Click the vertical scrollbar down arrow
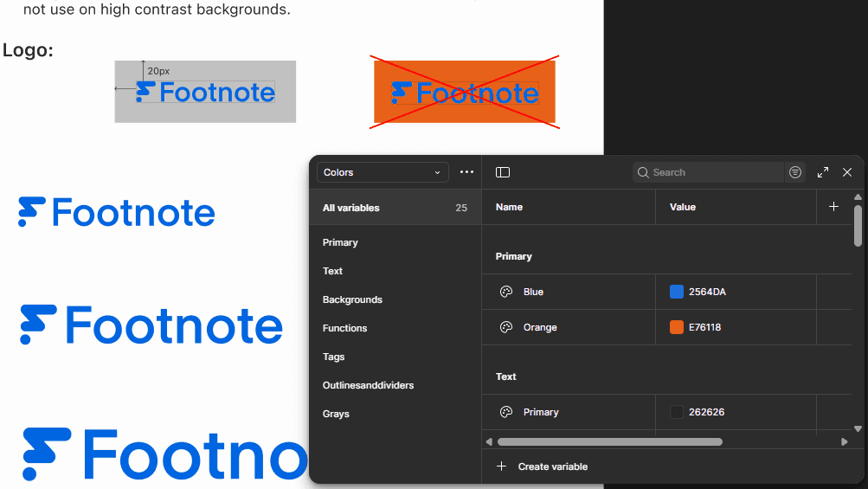 point(858,428)
